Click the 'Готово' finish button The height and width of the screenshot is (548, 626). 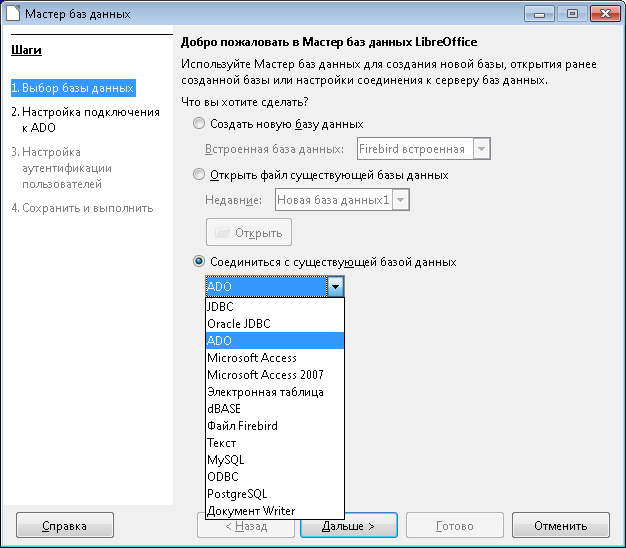pos(455,526)
